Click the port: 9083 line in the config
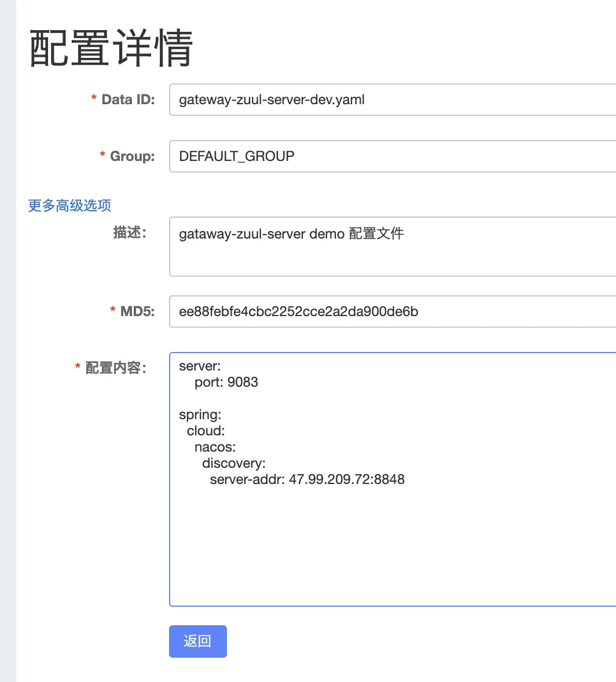The height and width of the screenshot is (682, 616). (226, 382)
